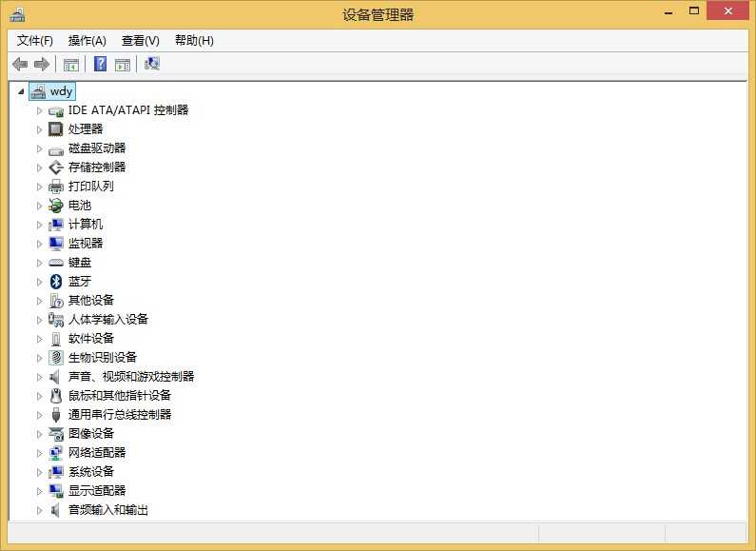The height and width of the screenshot is (551, 756).
Task: Select the 计算机 row label
Action: coord(86,225)
